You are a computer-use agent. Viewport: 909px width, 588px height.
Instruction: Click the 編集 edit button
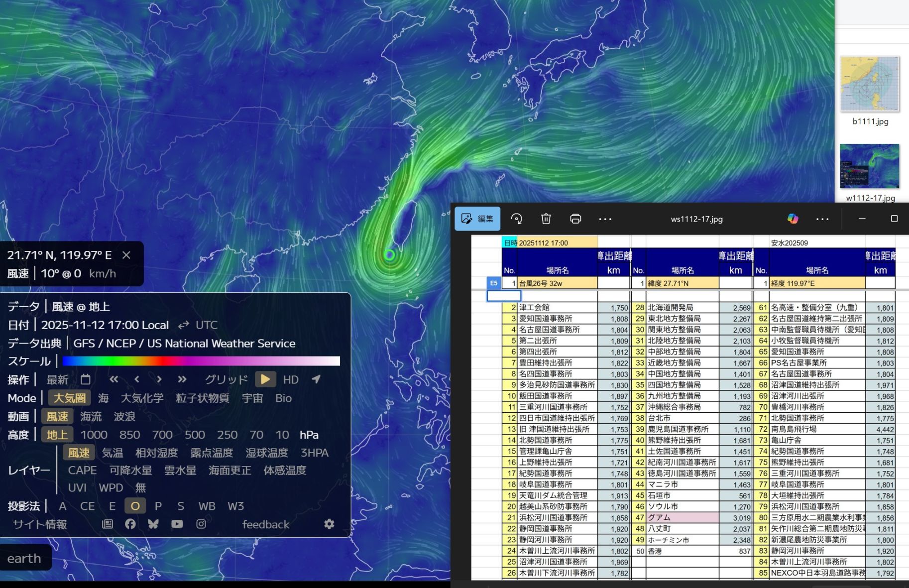pos(477,219)
